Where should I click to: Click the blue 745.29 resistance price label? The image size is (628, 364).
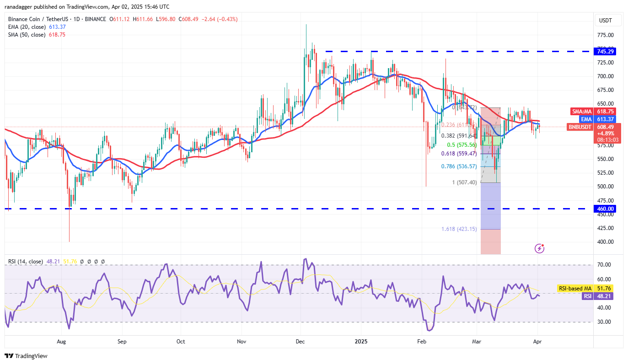tap(605, 51)
